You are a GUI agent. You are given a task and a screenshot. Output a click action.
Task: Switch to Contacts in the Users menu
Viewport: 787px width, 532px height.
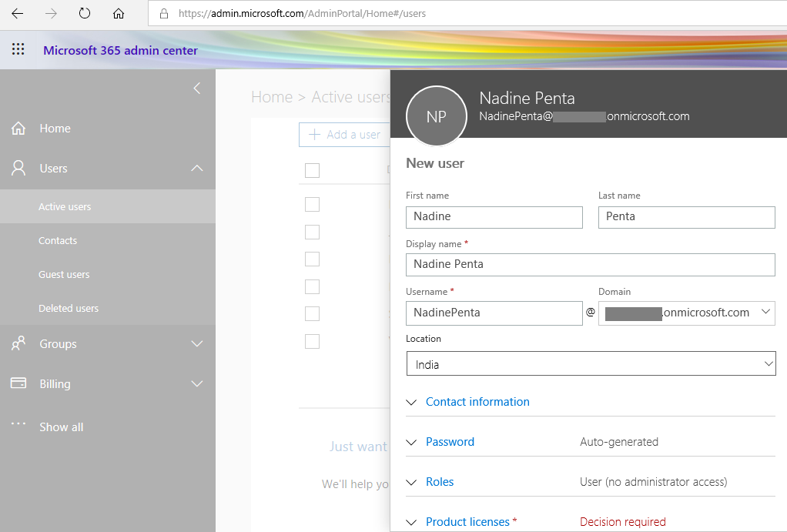(59, 240)
